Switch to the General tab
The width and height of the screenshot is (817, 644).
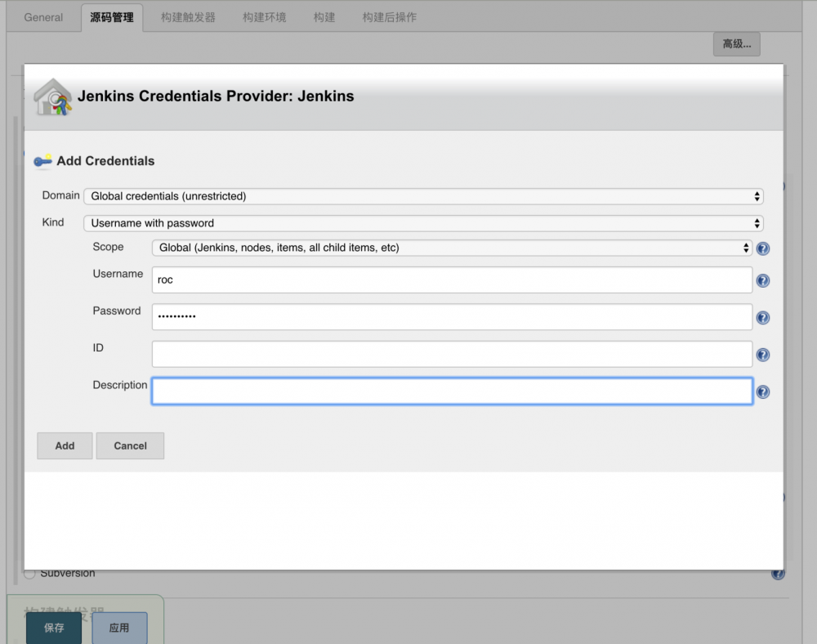pos(43,16)
